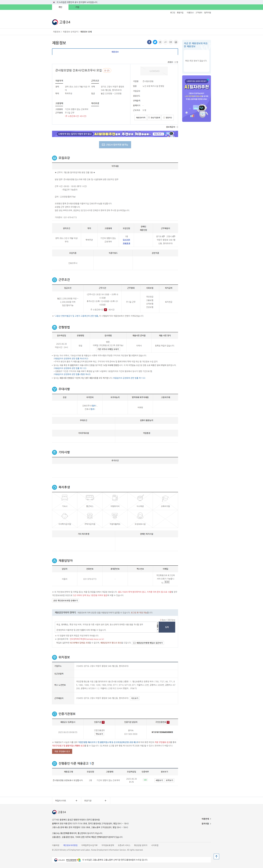Click the 위치정보 map pin icon

(x=55, y=657)
